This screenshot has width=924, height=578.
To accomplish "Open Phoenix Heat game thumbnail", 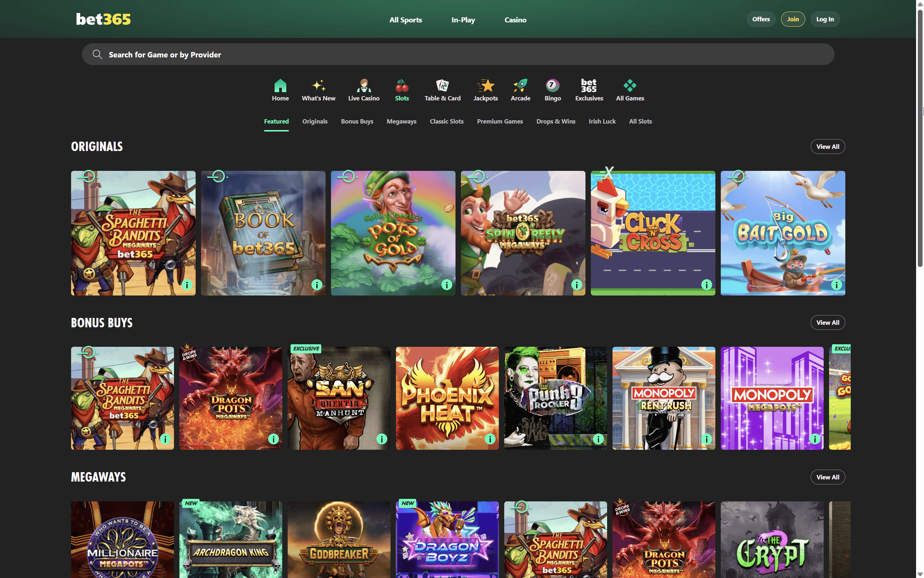I will (447, 398).
